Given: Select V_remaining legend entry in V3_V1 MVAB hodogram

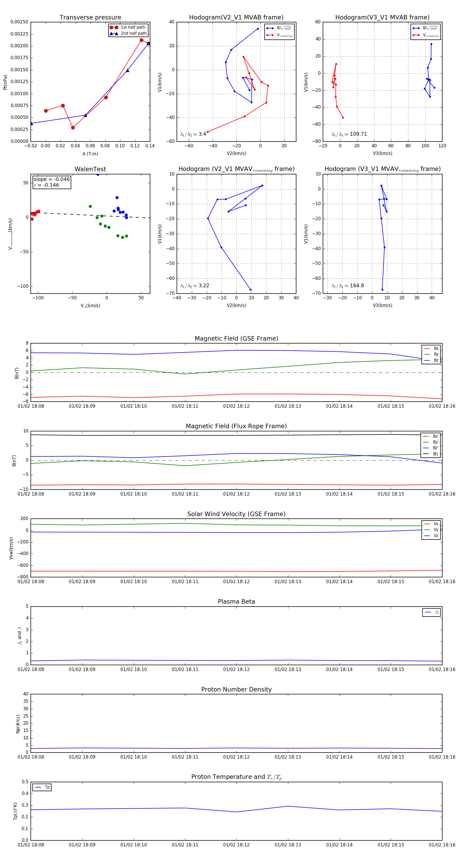Looking at the screenshot, I should click(x=425, y=35).
